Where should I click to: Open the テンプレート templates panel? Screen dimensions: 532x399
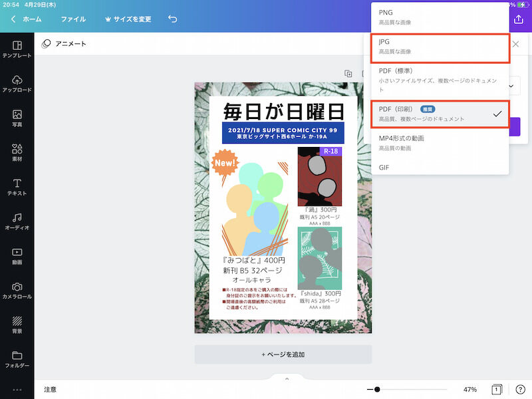click(17, 49)
